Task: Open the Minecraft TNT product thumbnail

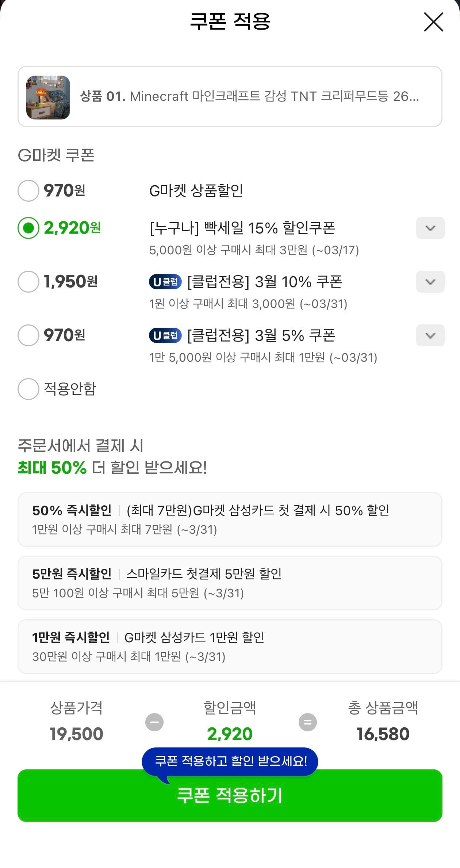Action: 48,97
